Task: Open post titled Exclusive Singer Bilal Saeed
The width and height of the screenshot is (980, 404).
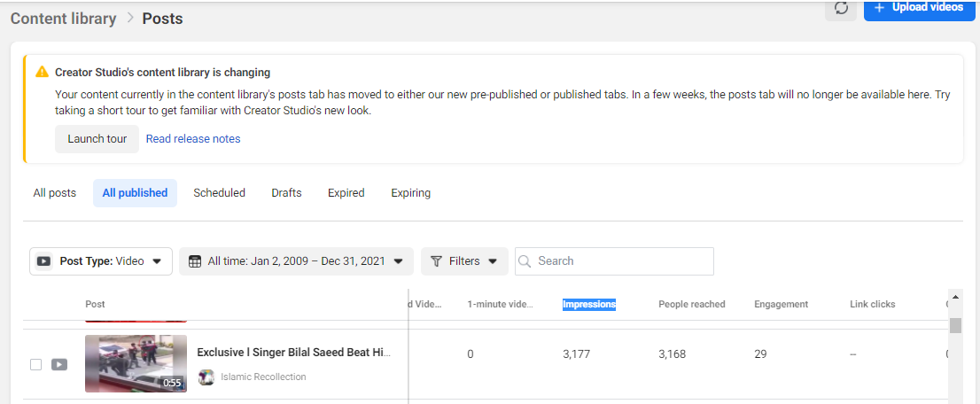Action: tap(294, 353)
